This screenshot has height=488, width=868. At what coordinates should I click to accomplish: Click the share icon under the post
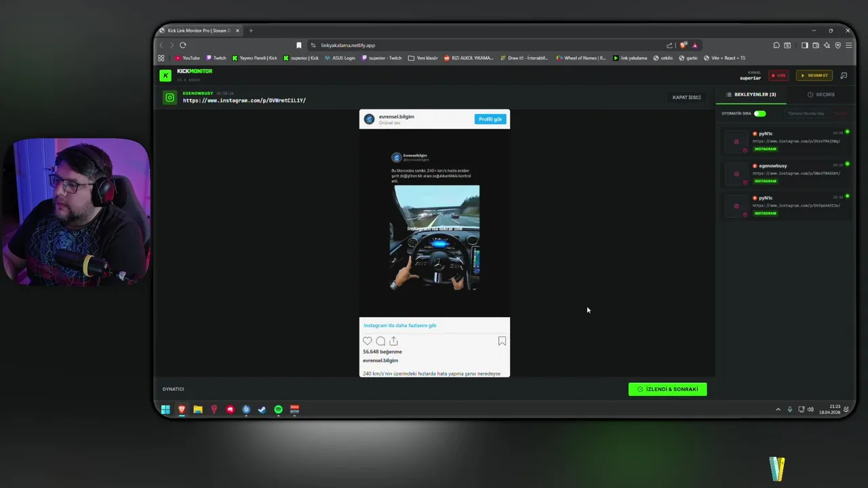tap(393, 341)
